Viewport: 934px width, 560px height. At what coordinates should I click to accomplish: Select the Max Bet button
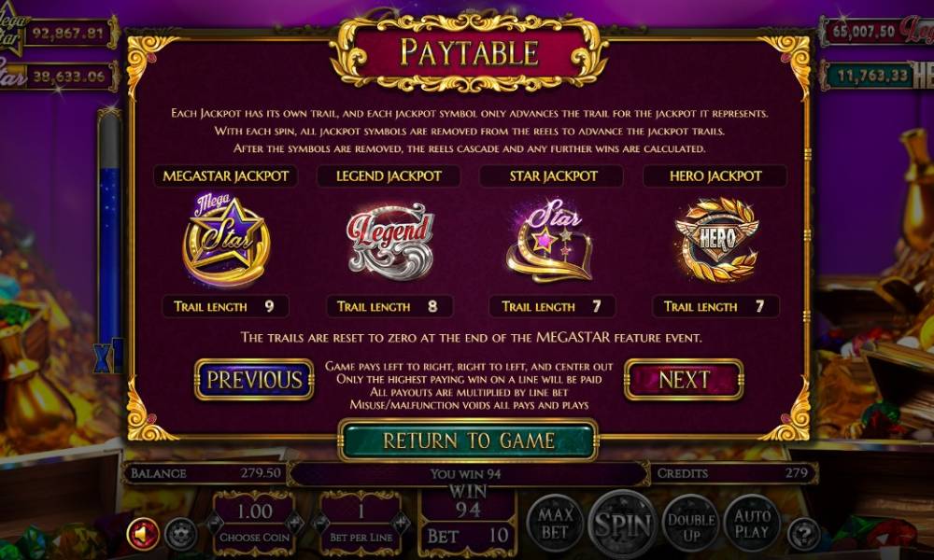click(x=555, y=524)
